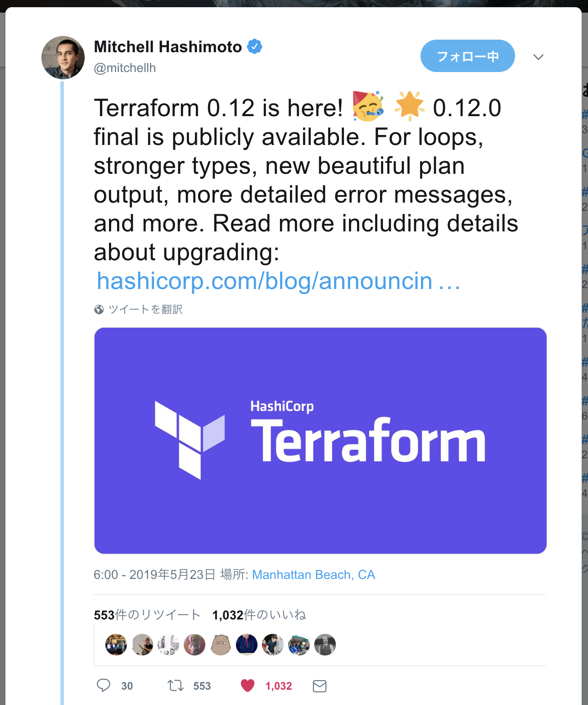The image size is (588, 705).
Task: Click the reply speech bubble icon
Action: pyautogui.click(x=104, y=685)
